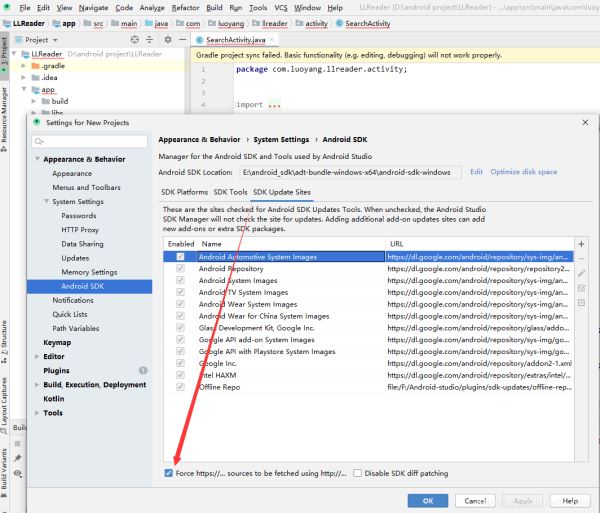Open the Build Variants side tab
This screenshot has height=513, width=600.
point(4,472)
